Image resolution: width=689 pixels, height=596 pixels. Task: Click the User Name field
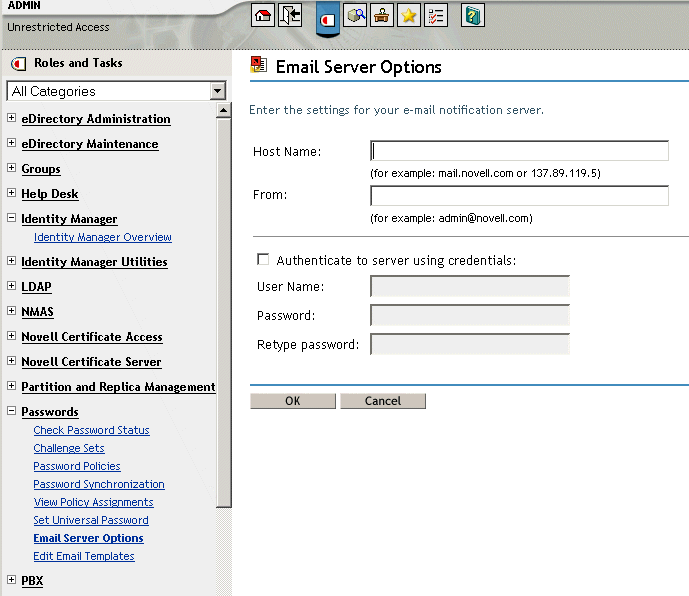470,286
